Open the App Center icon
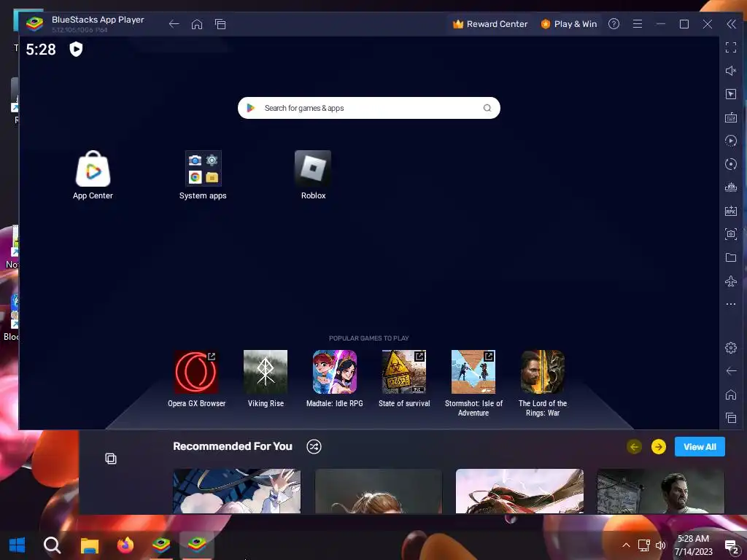 tap(93, 174)
